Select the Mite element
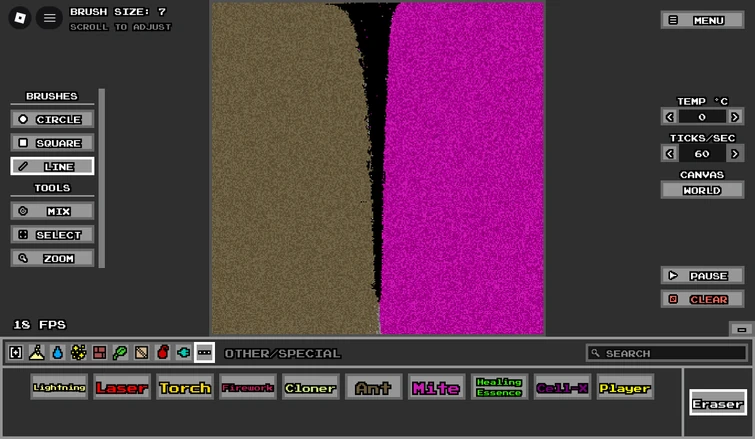This screenshot has height=439, width=755. [x=436, y=387]
